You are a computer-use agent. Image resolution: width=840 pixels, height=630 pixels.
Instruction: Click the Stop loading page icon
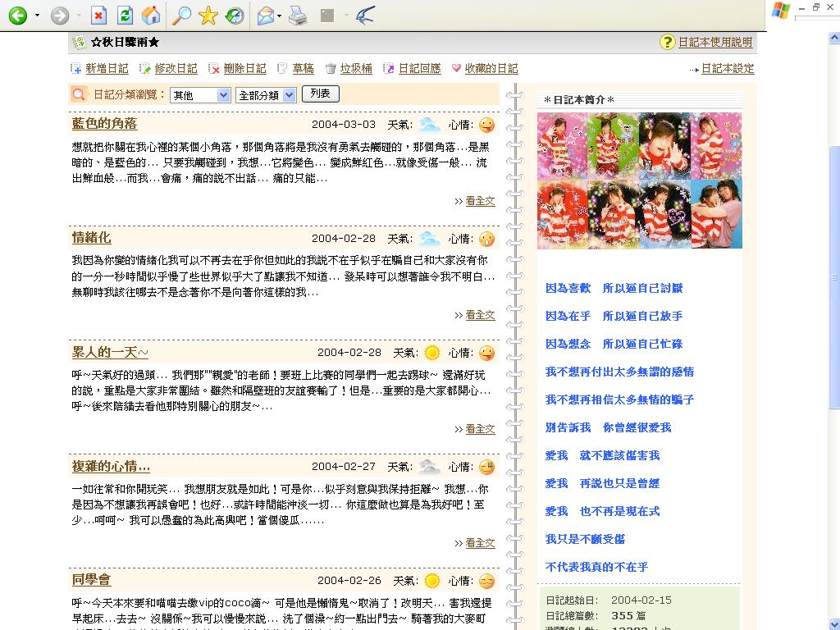[x=98, y=15]
